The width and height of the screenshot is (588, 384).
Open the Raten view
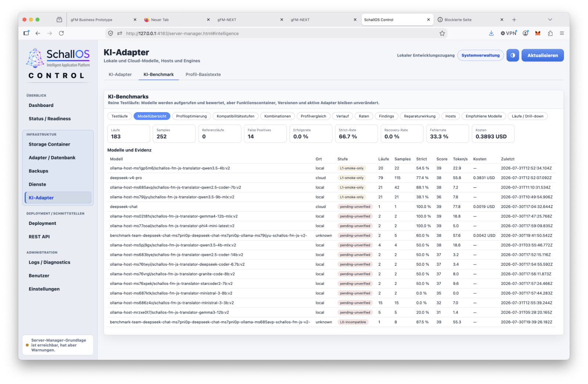[x=364, y=116]
